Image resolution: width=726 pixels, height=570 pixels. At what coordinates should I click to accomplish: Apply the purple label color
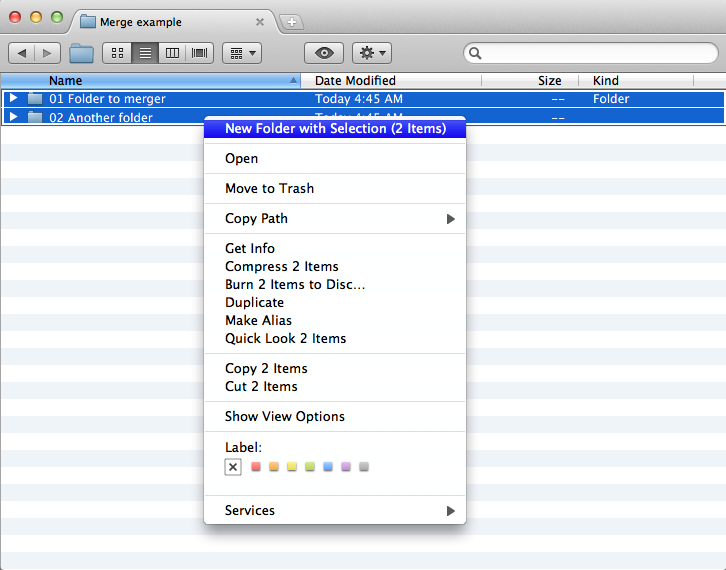click(x=346, y=466)
